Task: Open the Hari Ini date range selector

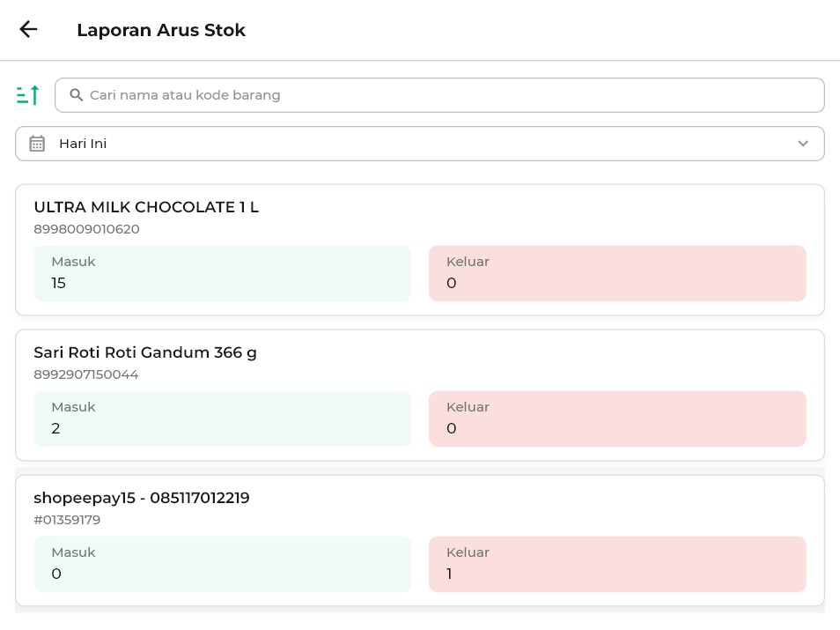Action: [x=419, y=144]
